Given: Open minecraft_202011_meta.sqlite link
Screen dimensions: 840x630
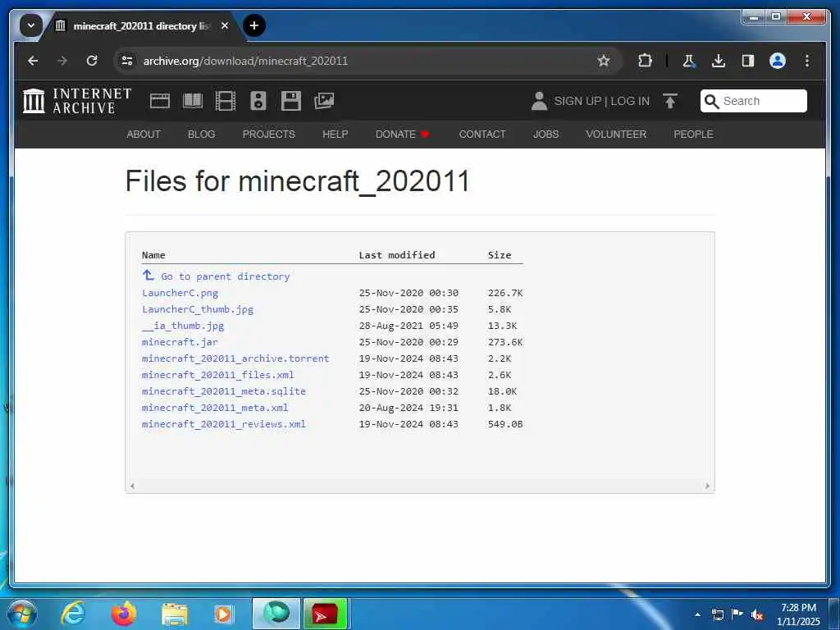Looking at the screenshot, I should (x=224, y=391).
